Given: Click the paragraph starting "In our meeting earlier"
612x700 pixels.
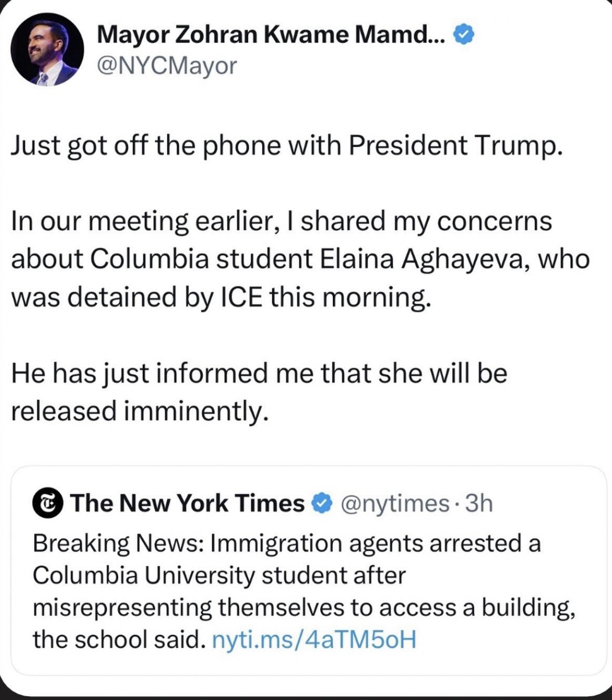Looking at the screenshot, I should pyautogui.click(x=299, y=259).
